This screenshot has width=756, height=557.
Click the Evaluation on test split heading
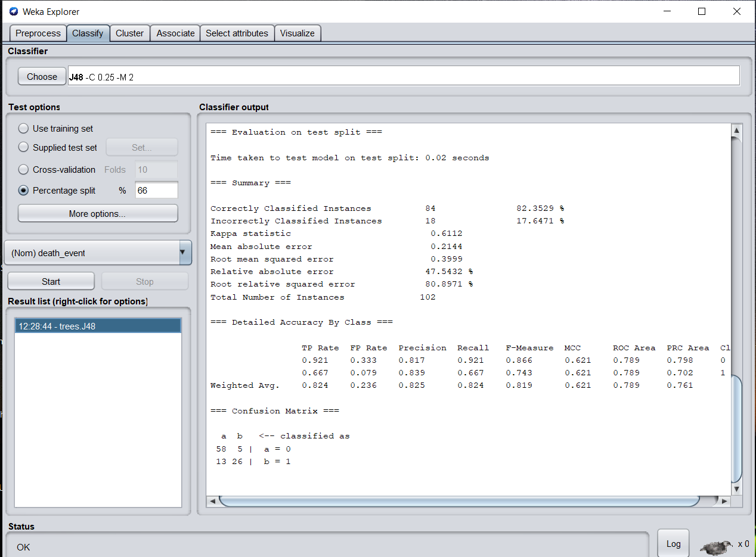296,132
